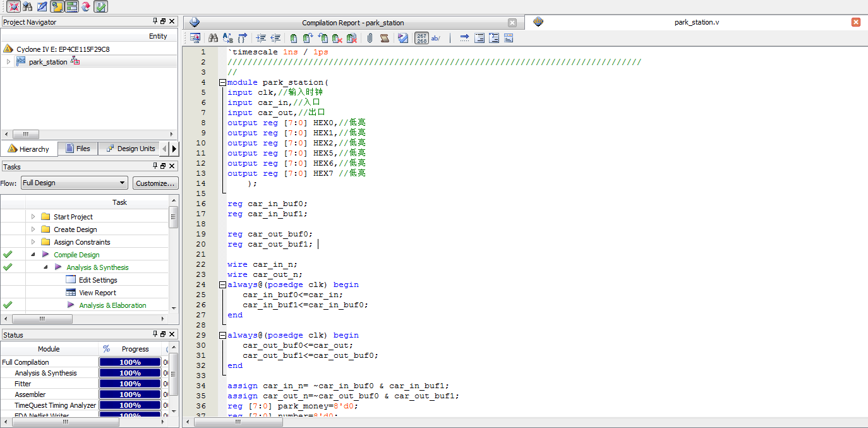Click View Report under Analysis & Synthesis
Viewport: 868px width, 428px height.
[x=97, y=293]
